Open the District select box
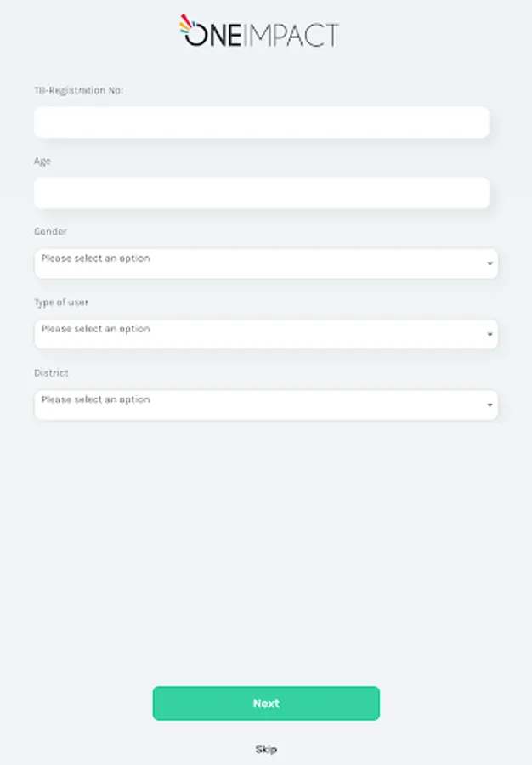Viewport: 532px width, 765px height. [265, 405]
